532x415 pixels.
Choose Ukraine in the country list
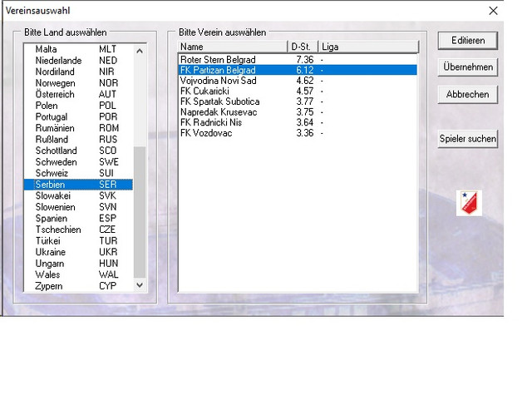point(78,252)
